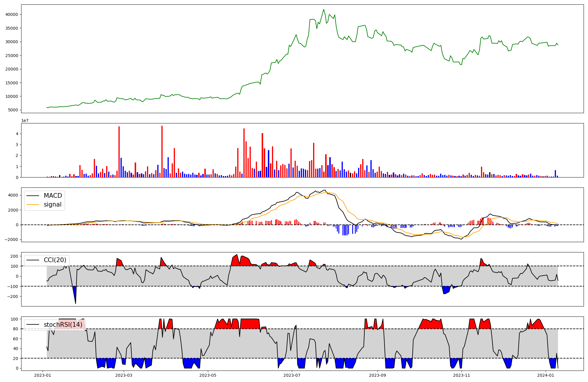Viewport: 588px width, 382px height.
Task: Click the MACD legend label
Action: [x=53, y=196]
